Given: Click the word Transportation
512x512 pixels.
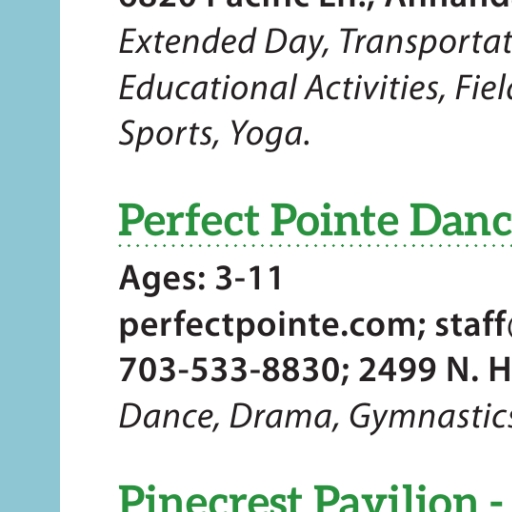Looking at the screenshot, I should (x=426, y=42).
